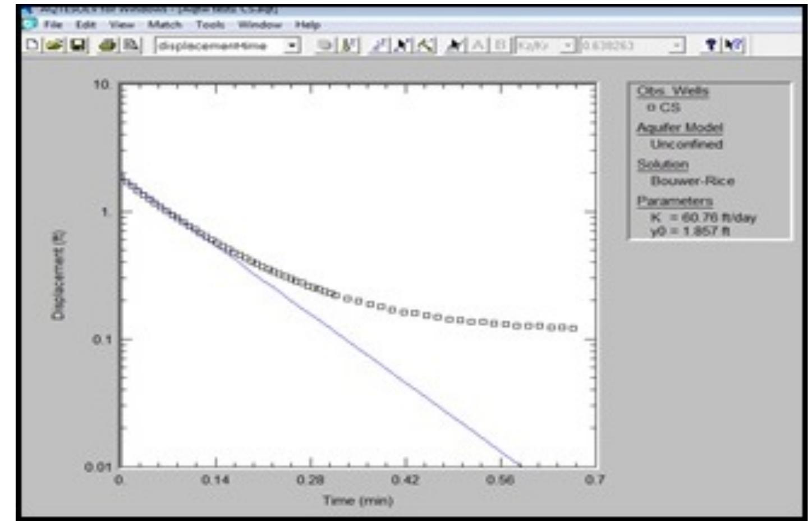Click the Print Preview icon
This screenshot has height=521, width=812.
(132, 45)
